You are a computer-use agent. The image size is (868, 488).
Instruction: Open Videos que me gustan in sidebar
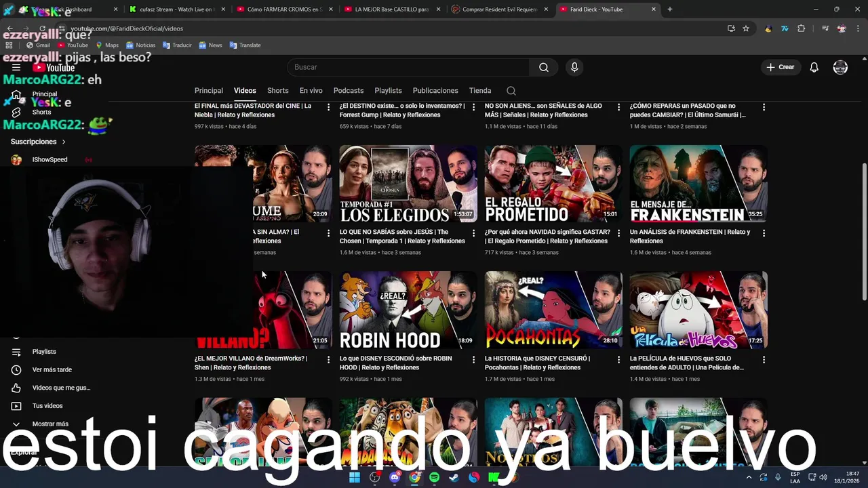[61, 388]
